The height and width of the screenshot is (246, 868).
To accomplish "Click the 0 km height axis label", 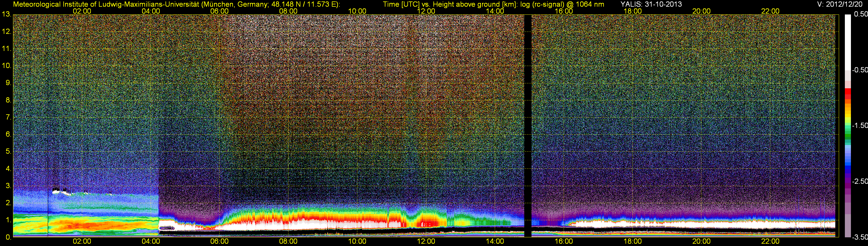I will coord(8,237).
